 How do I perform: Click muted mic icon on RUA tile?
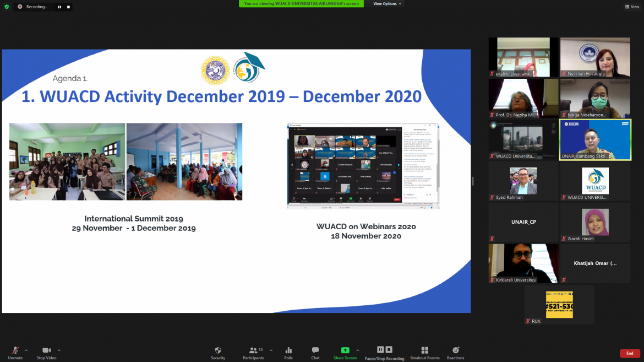click(x=528, y=321)
